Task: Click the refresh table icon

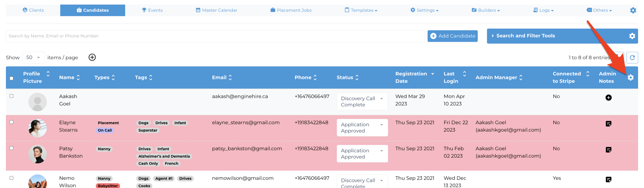Action: point(632,57)
